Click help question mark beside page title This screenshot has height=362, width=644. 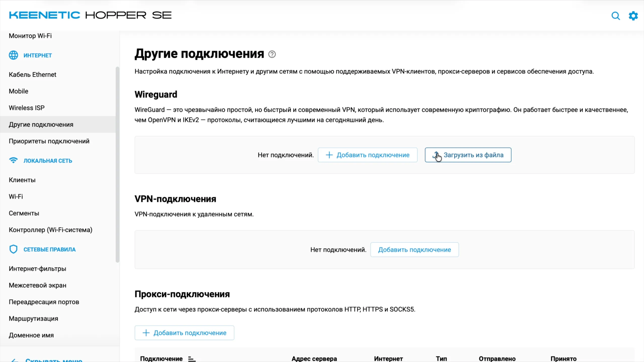click(x=272, y=54)
